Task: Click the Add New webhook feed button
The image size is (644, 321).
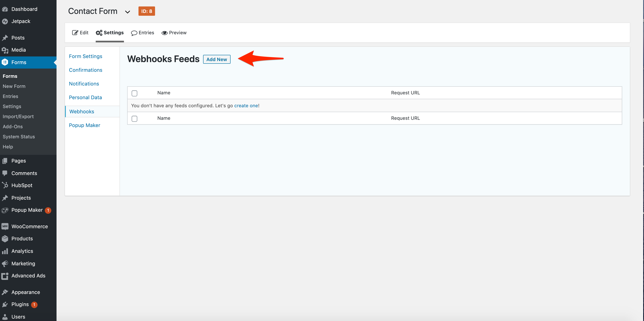Action: coord(216,59)
